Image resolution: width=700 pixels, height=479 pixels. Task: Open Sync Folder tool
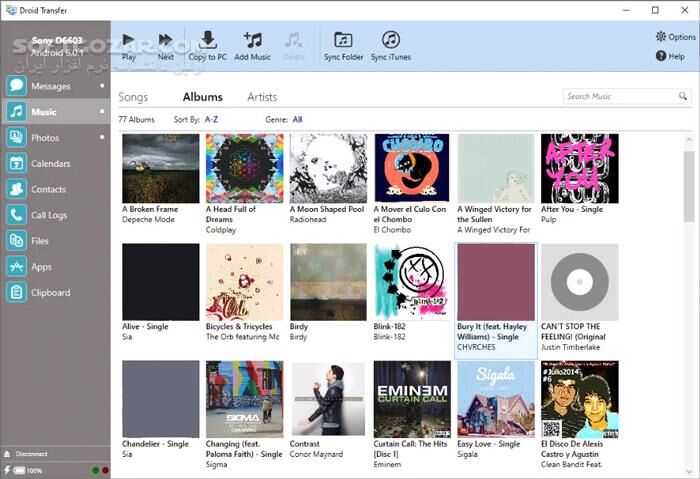click(x=343, y=44)
